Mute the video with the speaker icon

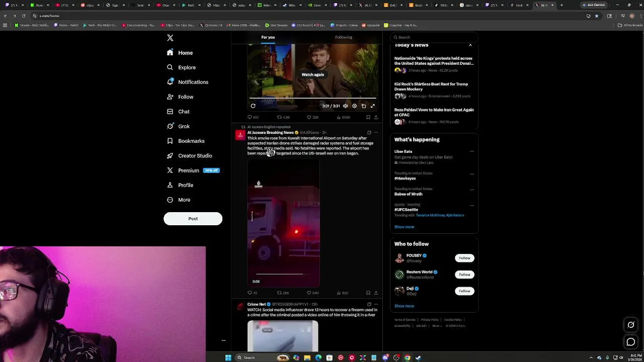tap(345, 106)
